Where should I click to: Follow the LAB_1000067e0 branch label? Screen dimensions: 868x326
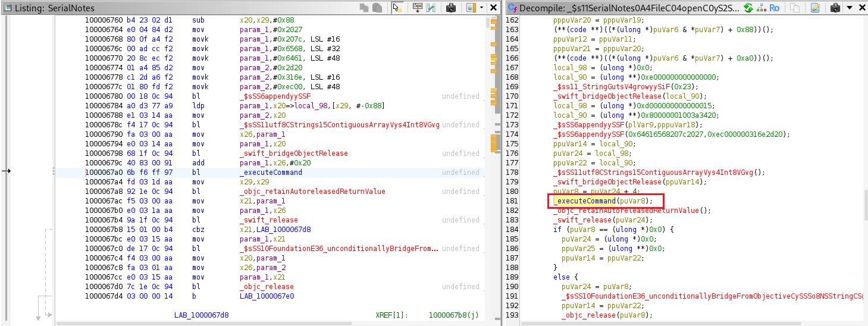tap(267, 296)
